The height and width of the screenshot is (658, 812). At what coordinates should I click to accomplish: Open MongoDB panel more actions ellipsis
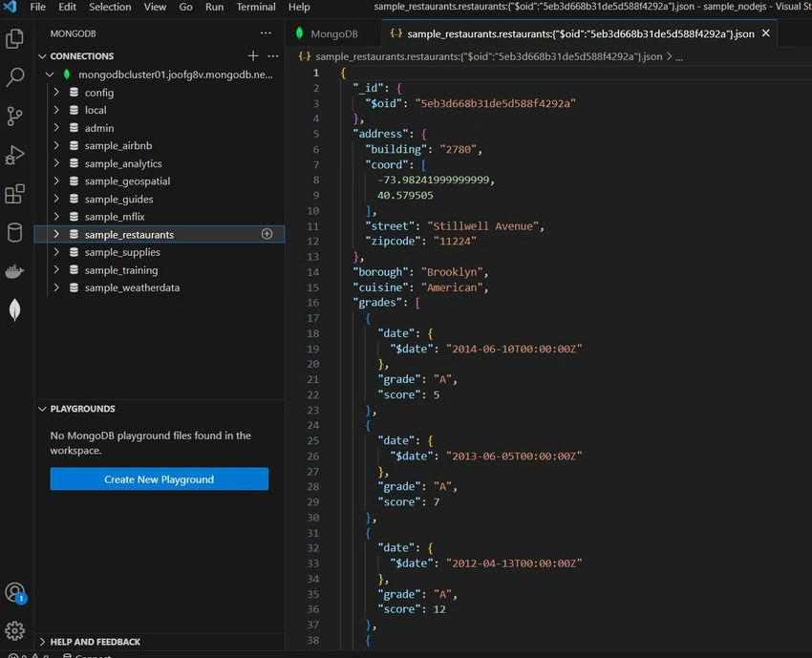coord(266,33)
